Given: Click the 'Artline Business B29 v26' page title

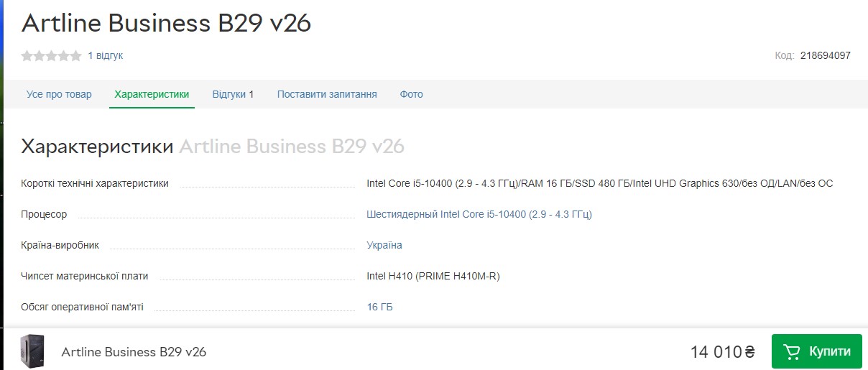Looking at the screenshot, I should pyautogui.click(x=166, y=23).
